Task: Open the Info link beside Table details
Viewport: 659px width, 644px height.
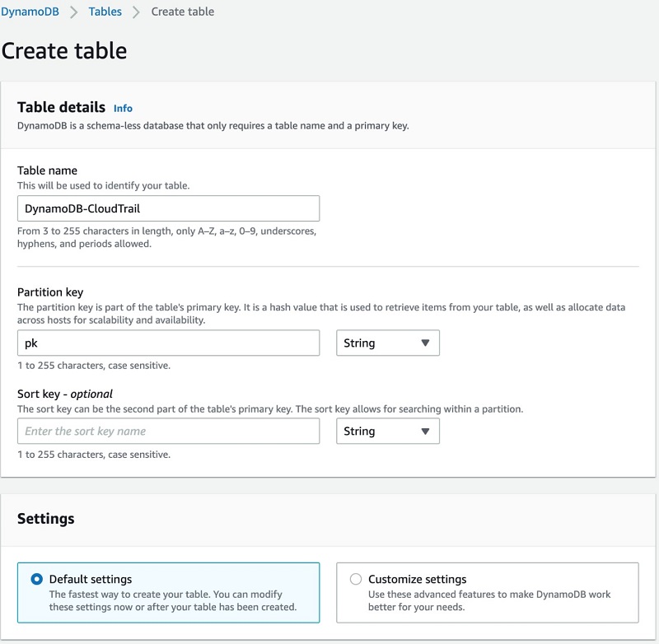Action: [x=123, y=109]
